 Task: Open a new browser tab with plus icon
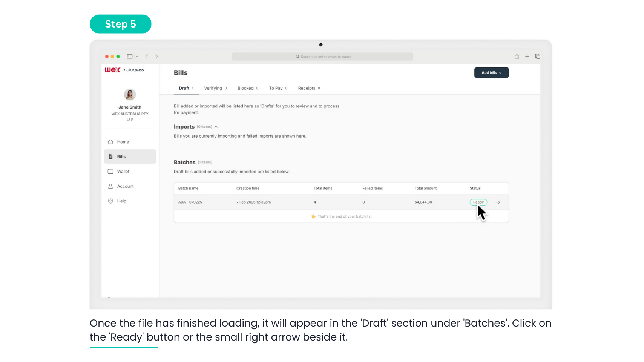pos(527,57)
